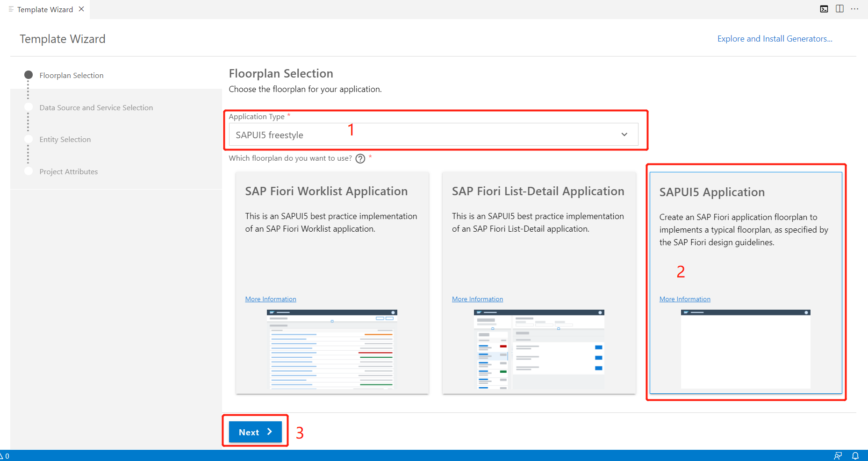Click the warnings indicator in the status bar
The width and height of the screenshot is (868, 461).
point(5,456)
